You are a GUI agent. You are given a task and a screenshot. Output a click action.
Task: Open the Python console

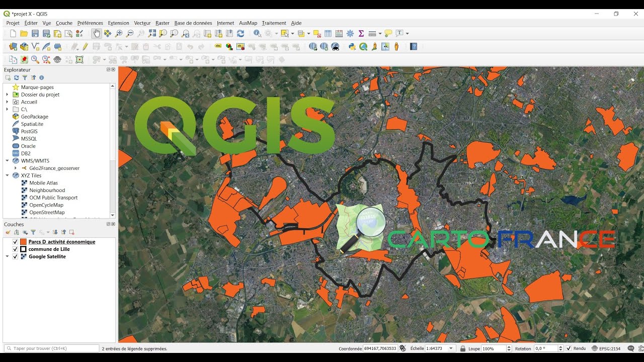352,47
